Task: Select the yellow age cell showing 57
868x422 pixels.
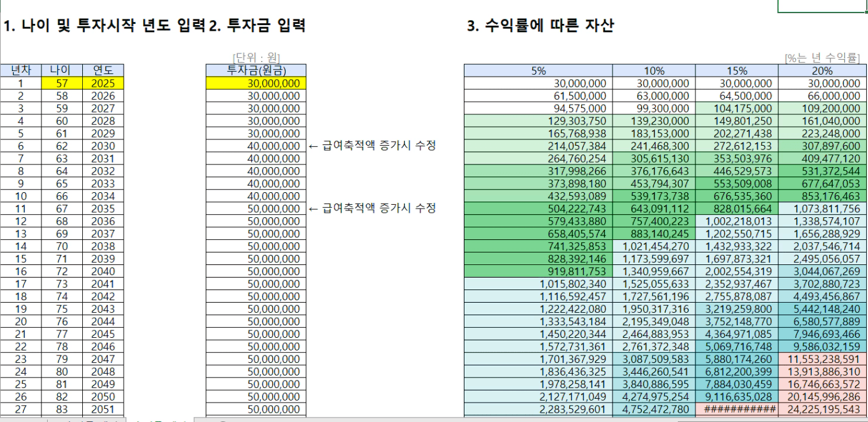Action: tap(62, 83)
